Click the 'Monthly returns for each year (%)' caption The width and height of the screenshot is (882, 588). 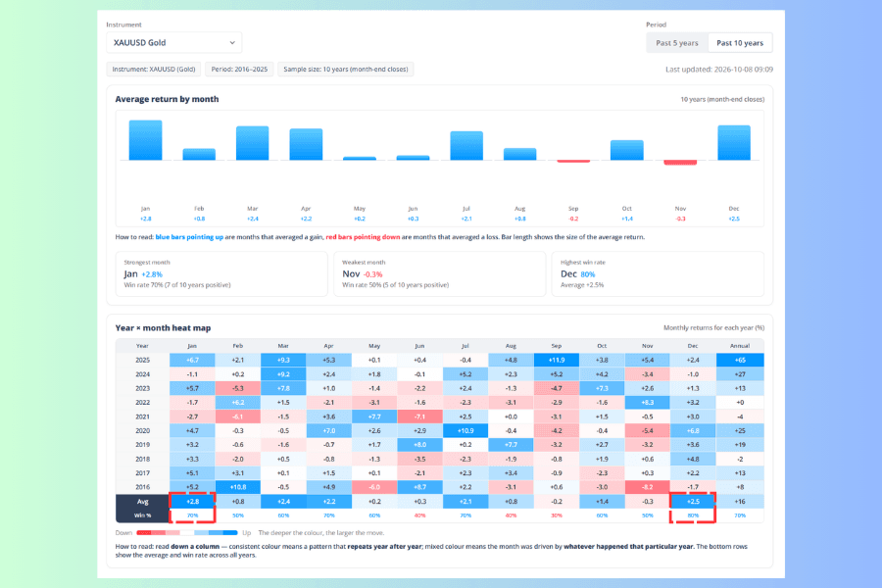point(713,327)
